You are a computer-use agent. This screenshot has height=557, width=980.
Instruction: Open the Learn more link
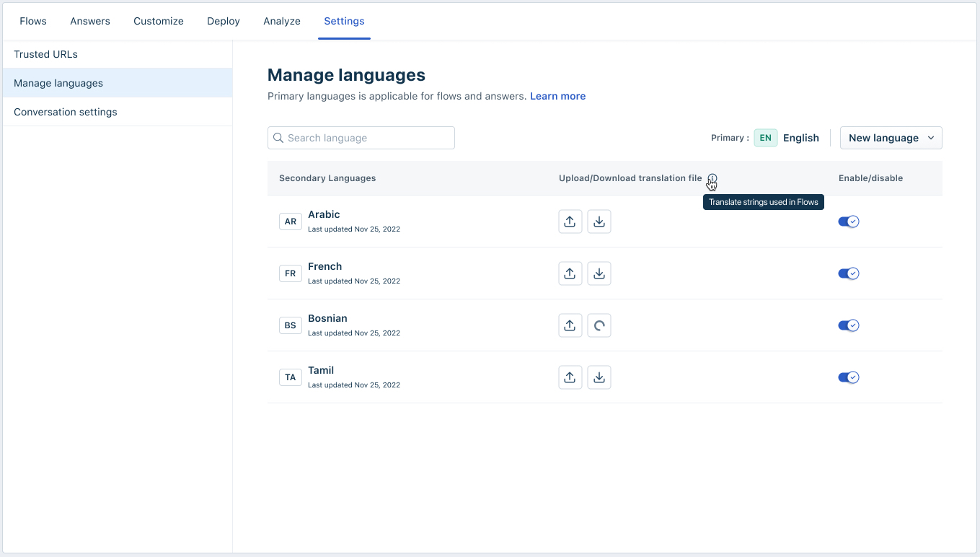[x=557, y=96]
